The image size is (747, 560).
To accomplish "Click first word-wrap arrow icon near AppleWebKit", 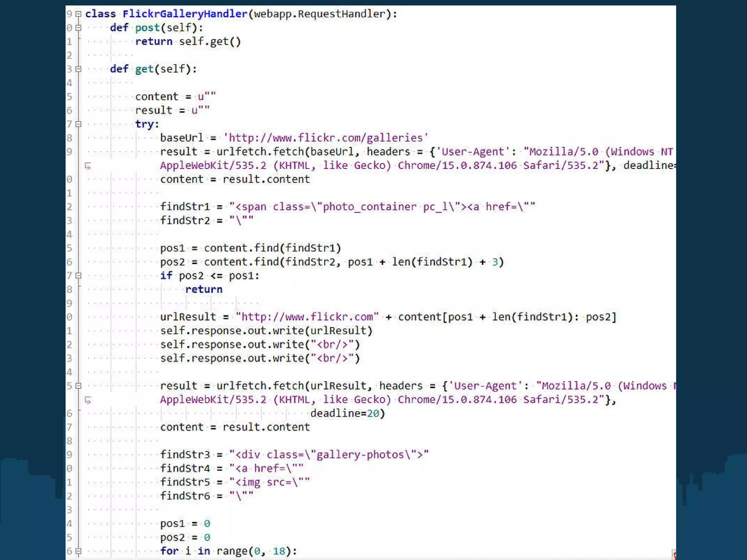I will (x=88, y=166).
